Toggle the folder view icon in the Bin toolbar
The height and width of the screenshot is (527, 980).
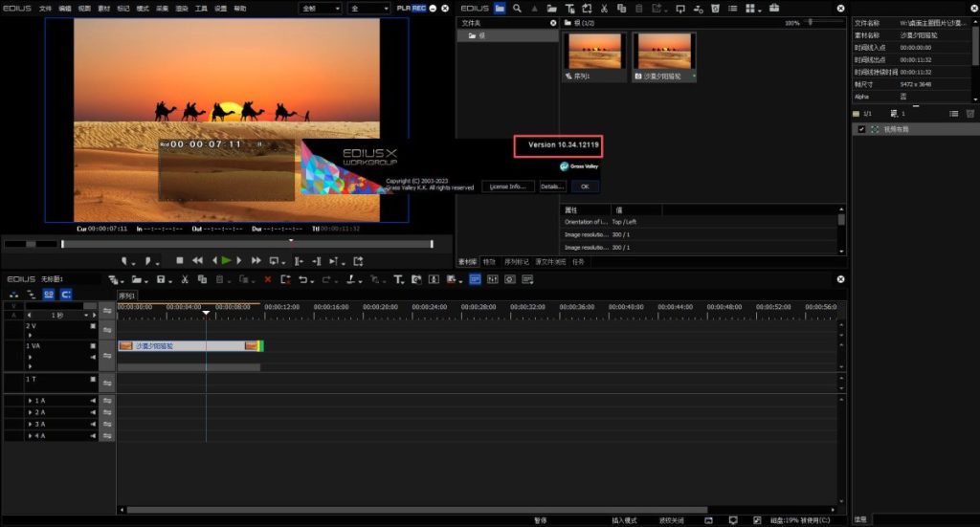[x=500, y=8]
